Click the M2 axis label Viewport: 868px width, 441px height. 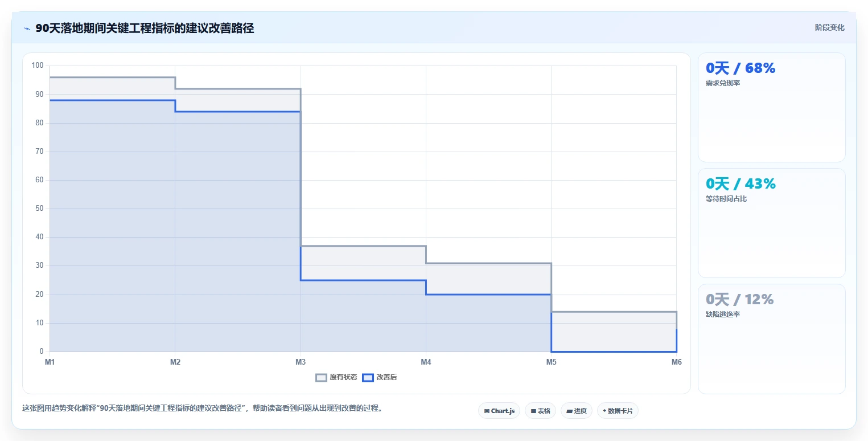175,362
